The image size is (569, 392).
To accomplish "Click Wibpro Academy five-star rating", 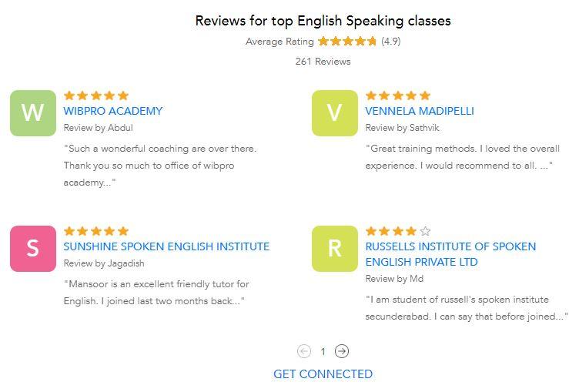I will coord(96,95).
